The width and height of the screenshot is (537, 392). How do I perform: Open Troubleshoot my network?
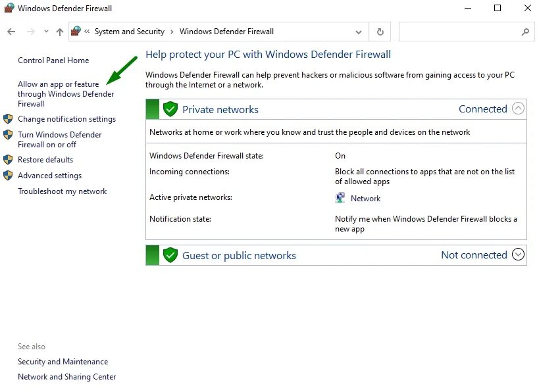pyautogui.click(x=63, y=191)
